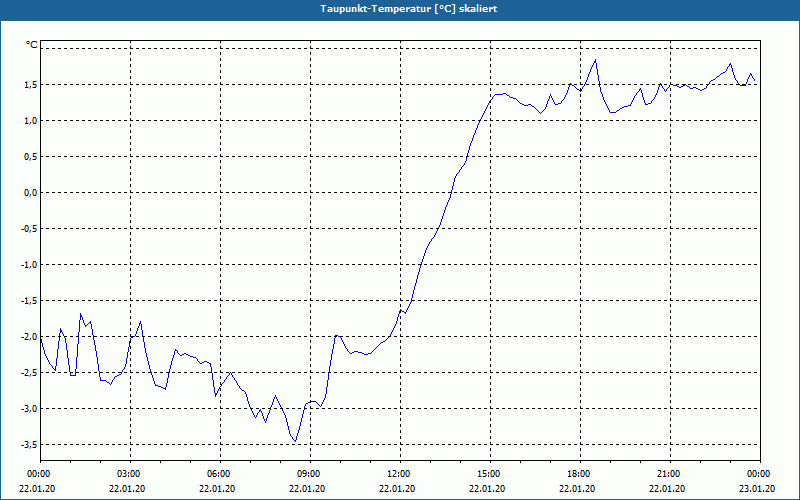Select the -2,5 y-axis label
This screenshot has width=800, height=500.
(29, 372)
